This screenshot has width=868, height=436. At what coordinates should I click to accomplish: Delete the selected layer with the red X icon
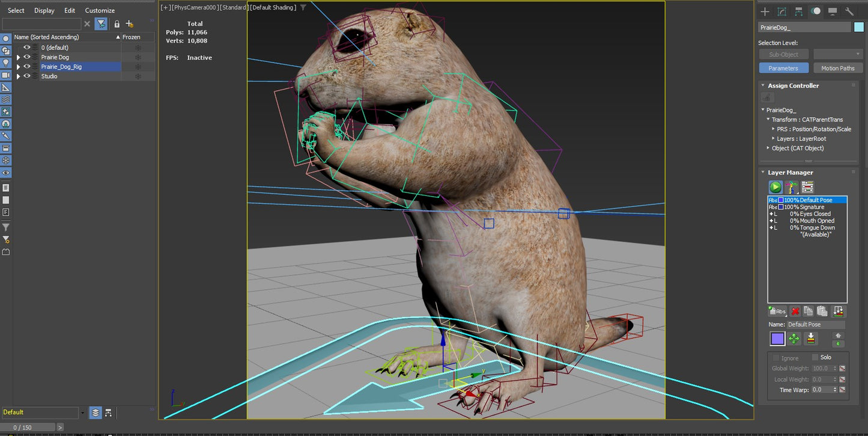tap(794, 311)
